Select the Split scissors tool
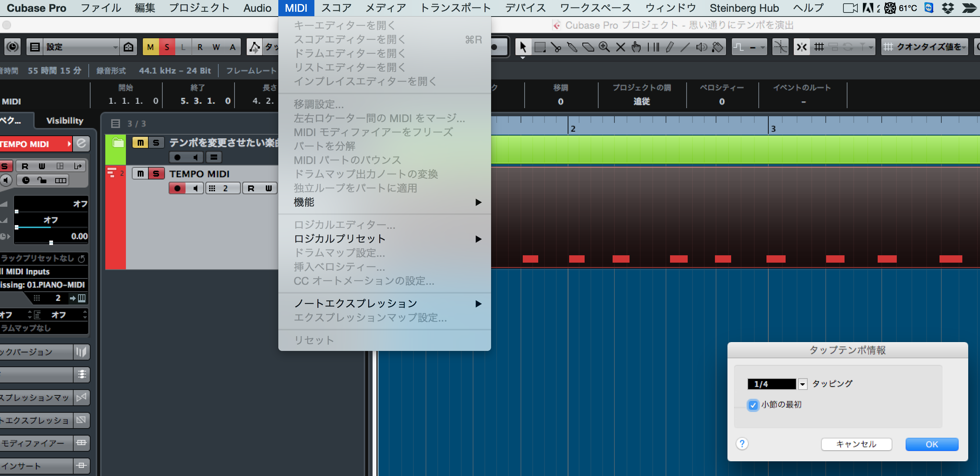 [556, 47]
